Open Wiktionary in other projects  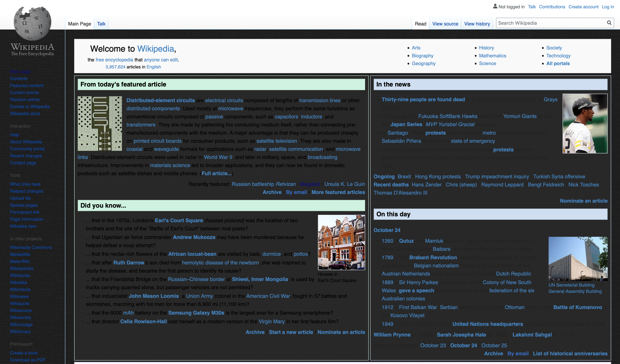tap(20, 331)
